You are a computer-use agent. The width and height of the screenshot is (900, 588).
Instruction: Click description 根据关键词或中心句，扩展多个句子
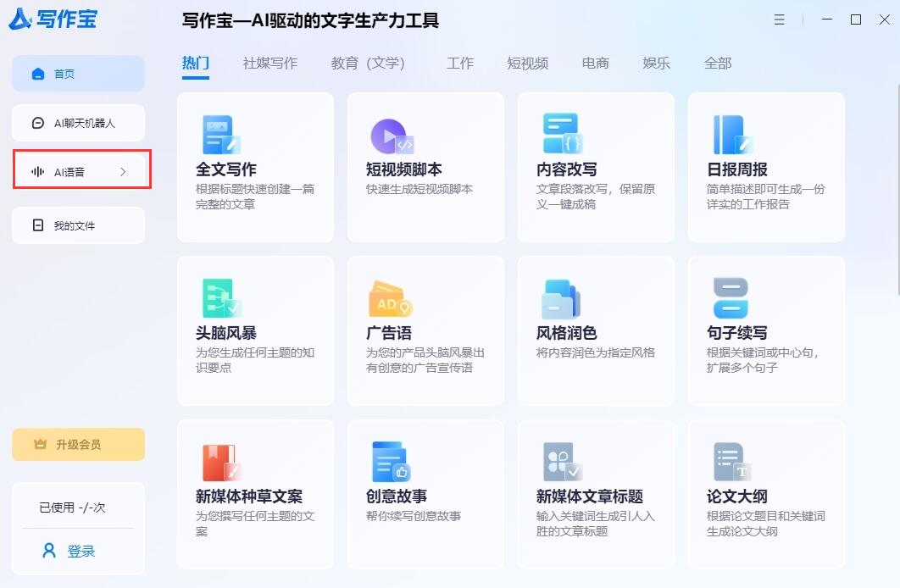(763, 360)
